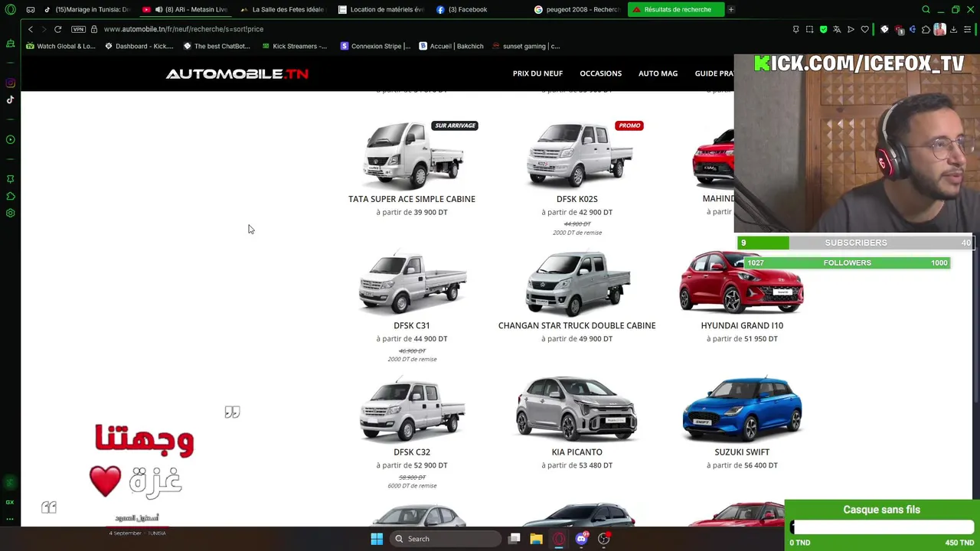Open the sidebar player icon
This screenshot has height=551, width=980.
coord(11,139)
